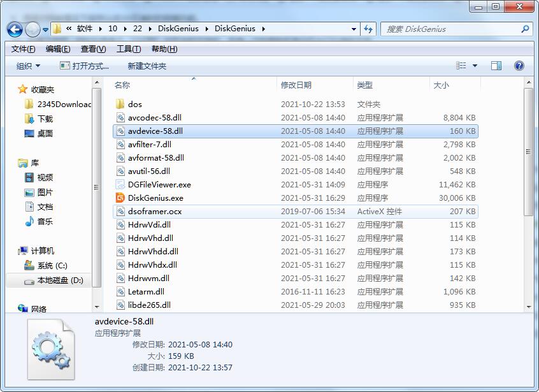The image size is (539, 392).
Task: Open 2345Download in favorites
Action: [x=59, y=104]
